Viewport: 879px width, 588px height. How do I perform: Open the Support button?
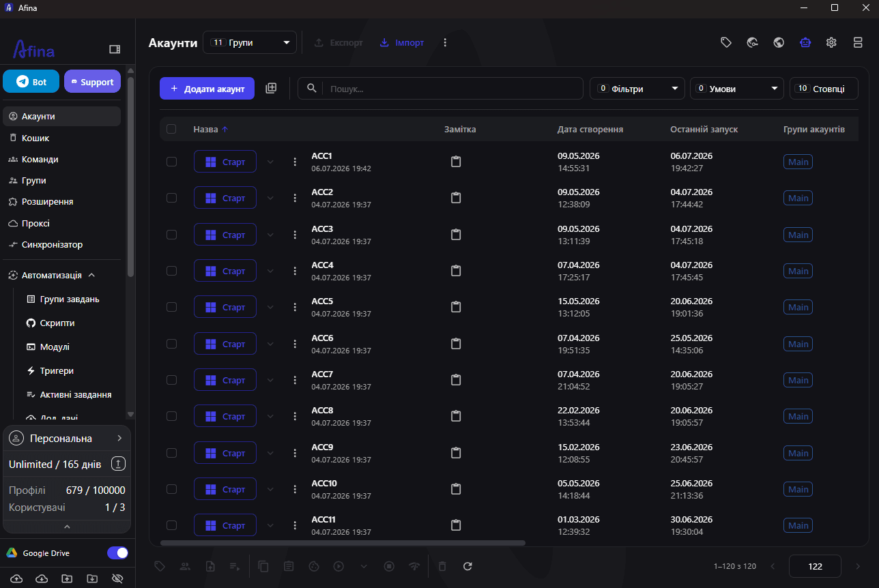(x=92, y=81)
